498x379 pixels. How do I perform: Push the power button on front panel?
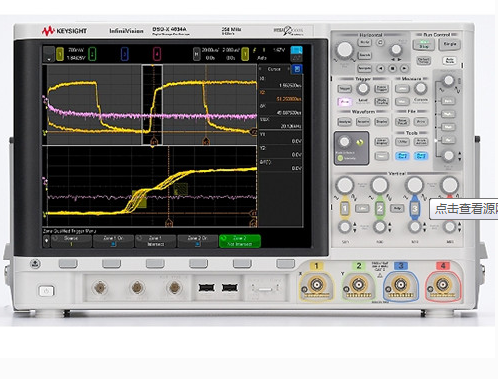coord(46,291)
